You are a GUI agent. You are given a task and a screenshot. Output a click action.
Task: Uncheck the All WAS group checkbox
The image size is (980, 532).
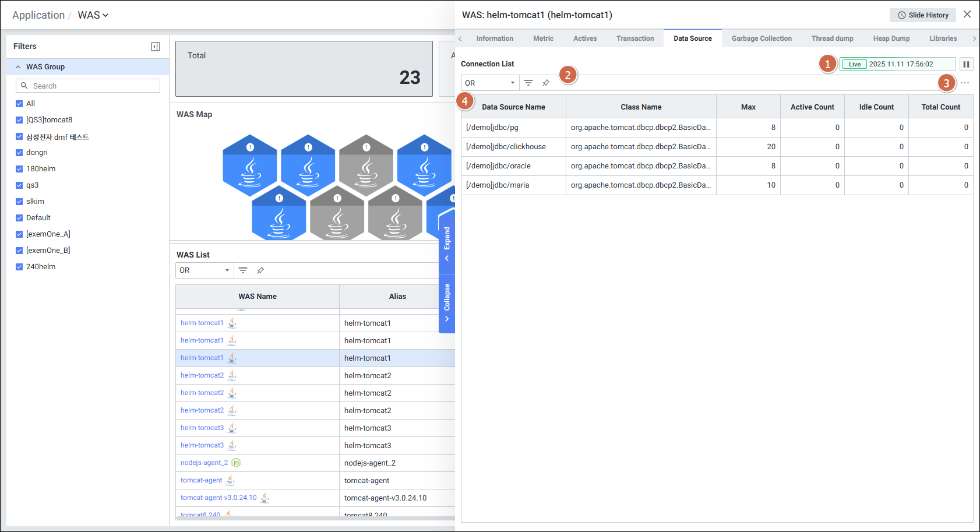pyautogui.click(x=19, y=104)
